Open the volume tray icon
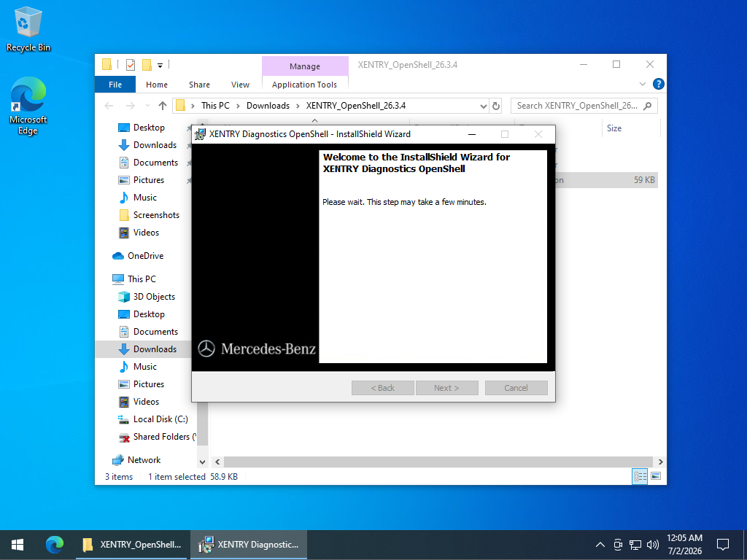This screenshot has width=747, height=560. pos(653,544)
